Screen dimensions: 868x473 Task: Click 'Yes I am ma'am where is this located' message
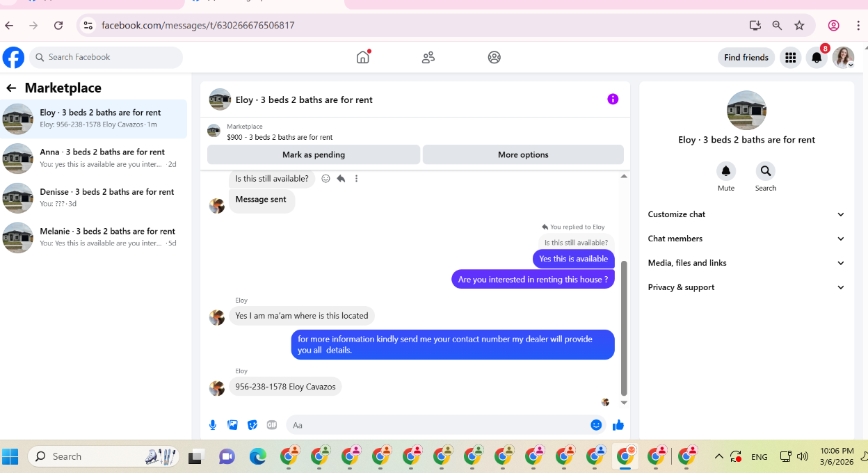302,315
